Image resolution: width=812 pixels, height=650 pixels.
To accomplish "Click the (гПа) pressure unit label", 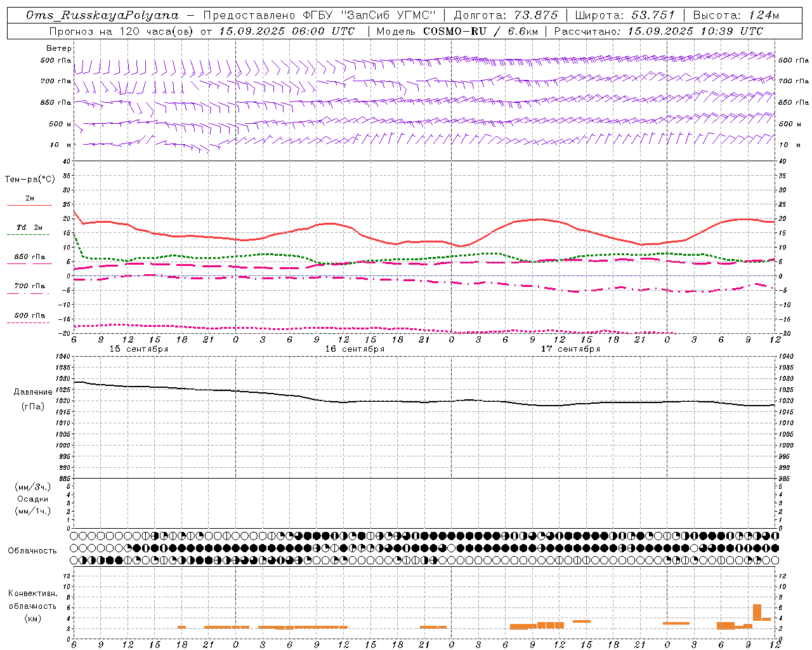I will [33, 406].
